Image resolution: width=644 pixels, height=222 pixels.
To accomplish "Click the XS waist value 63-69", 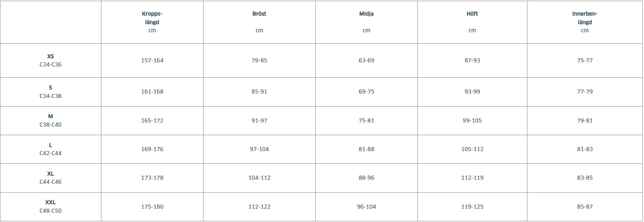I will tap(366, 61).
